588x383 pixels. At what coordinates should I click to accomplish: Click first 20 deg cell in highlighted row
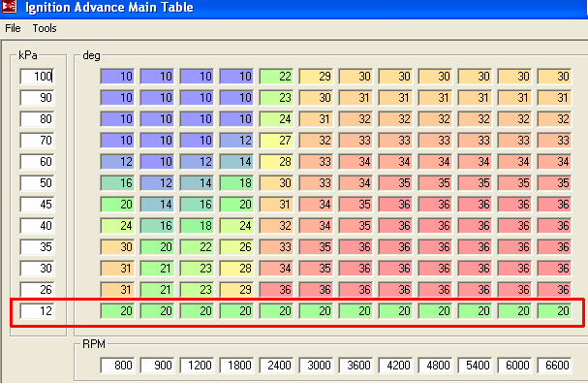117,311
